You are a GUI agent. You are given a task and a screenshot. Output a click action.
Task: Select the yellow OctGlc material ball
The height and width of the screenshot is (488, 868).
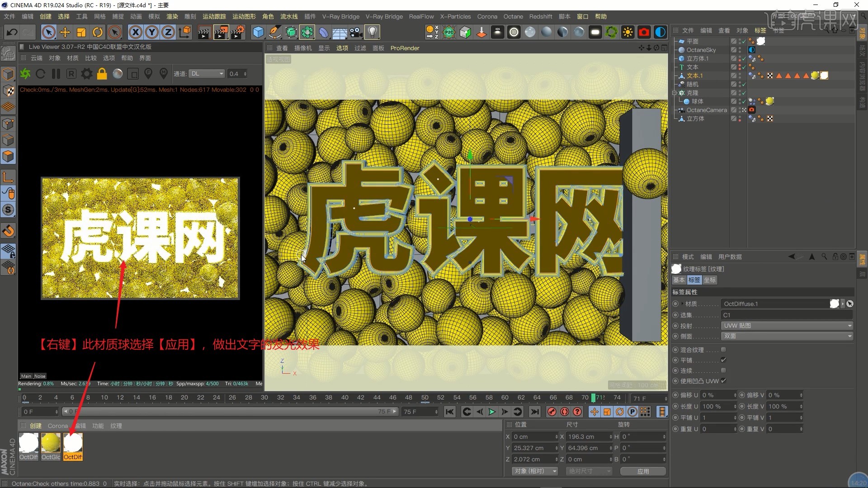51,443
